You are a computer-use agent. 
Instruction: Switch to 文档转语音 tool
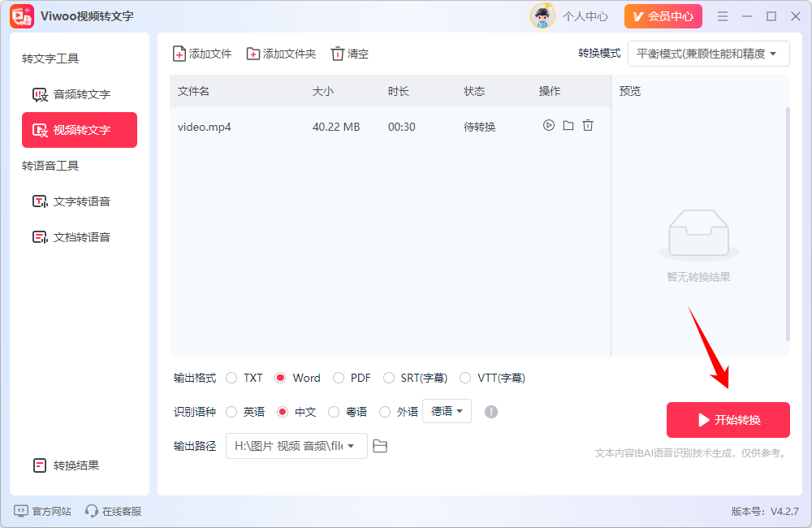(80, 237)
